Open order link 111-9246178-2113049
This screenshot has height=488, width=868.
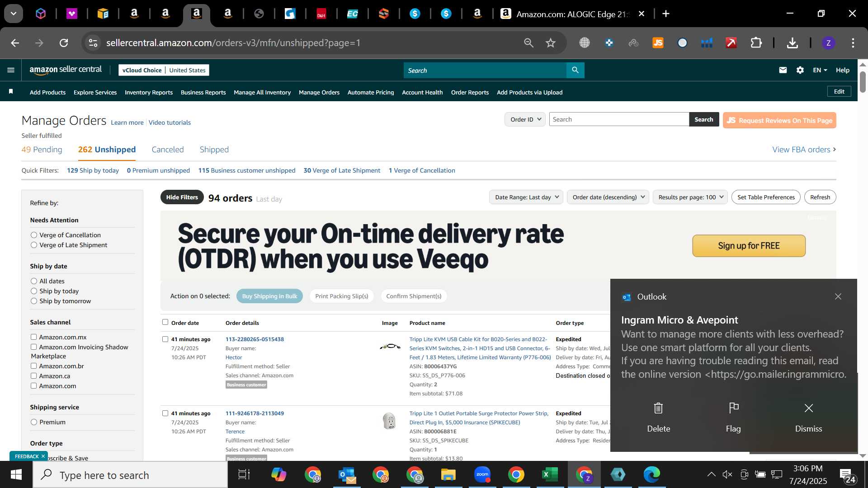255,413
